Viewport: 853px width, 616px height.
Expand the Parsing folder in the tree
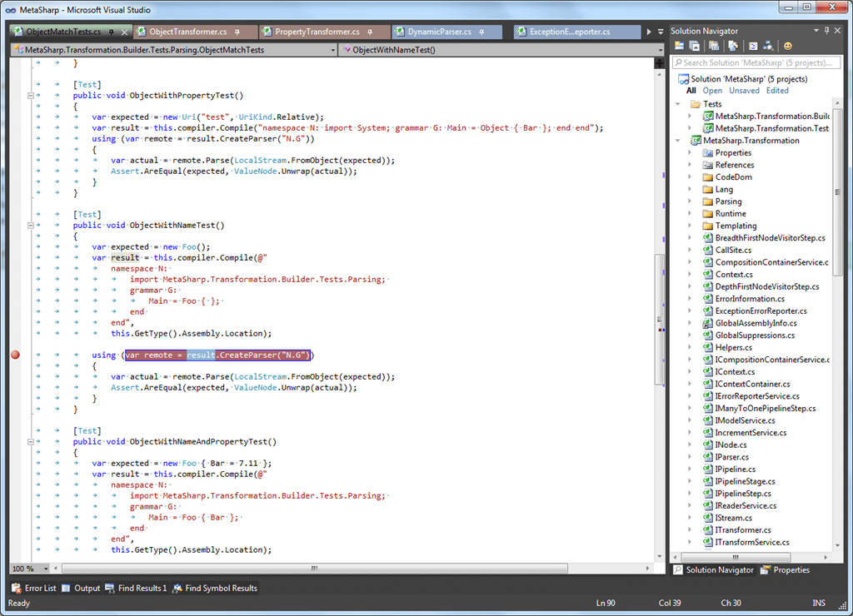690,201
